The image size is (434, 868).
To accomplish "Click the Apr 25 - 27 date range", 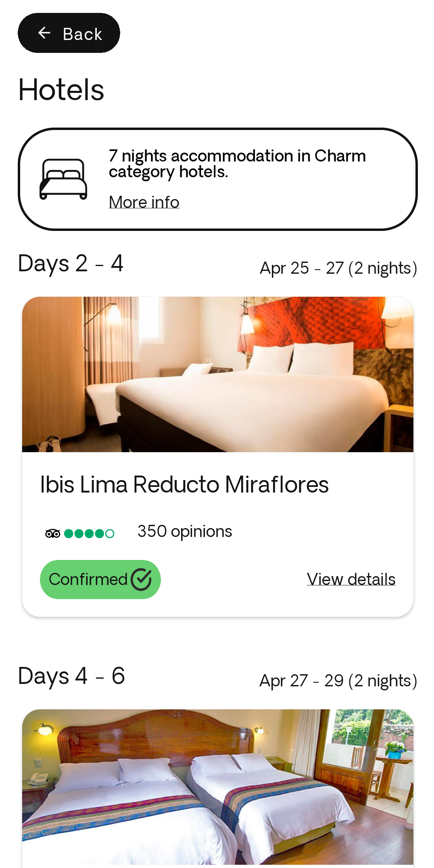I will coord(338,268).
